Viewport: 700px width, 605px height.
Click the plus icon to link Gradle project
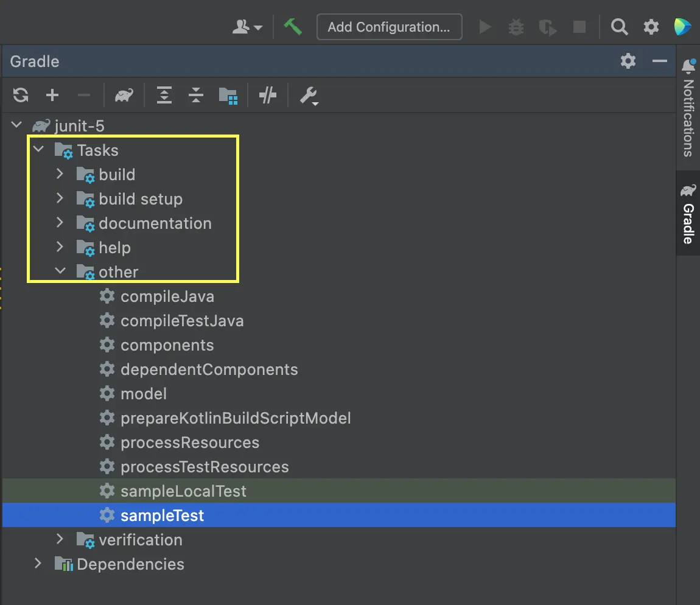52,95
